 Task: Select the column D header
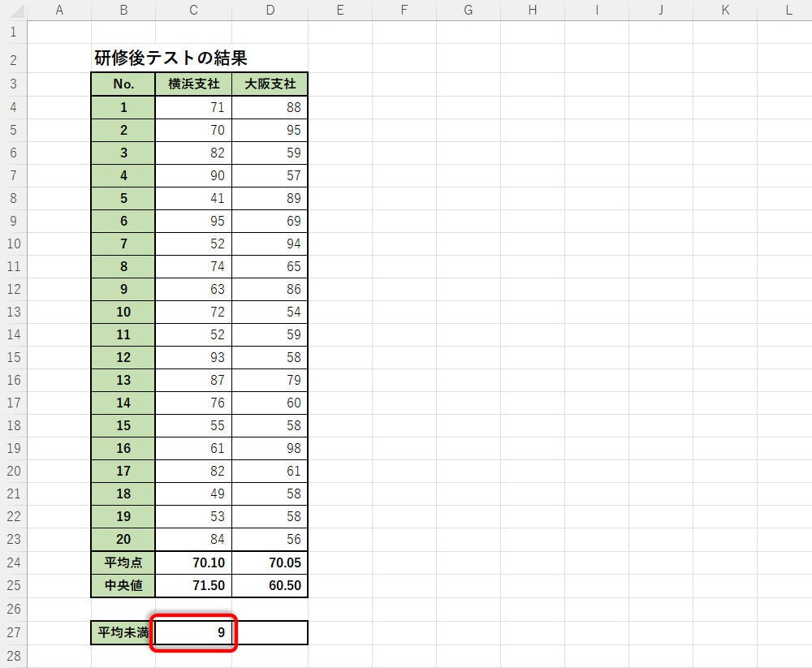click(x=270, y=10)
